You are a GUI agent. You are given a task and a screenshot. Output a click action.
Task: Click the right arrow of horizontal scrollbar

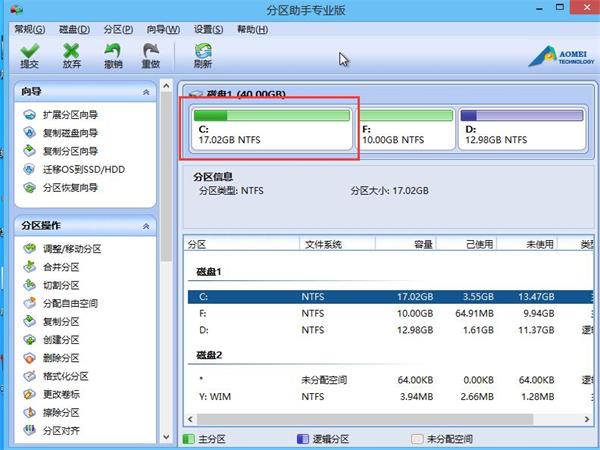(587, 419)
